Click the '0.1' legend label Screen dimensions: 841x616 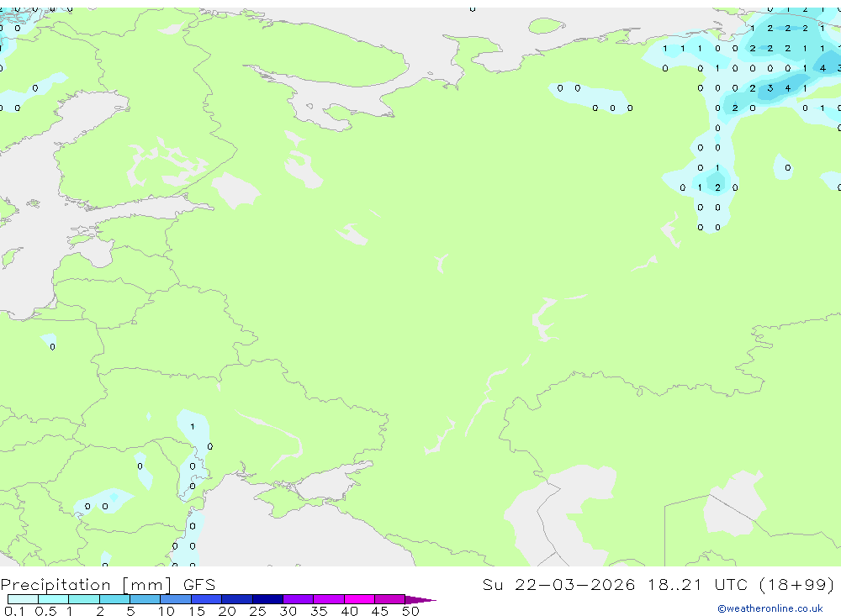(14, 611)
